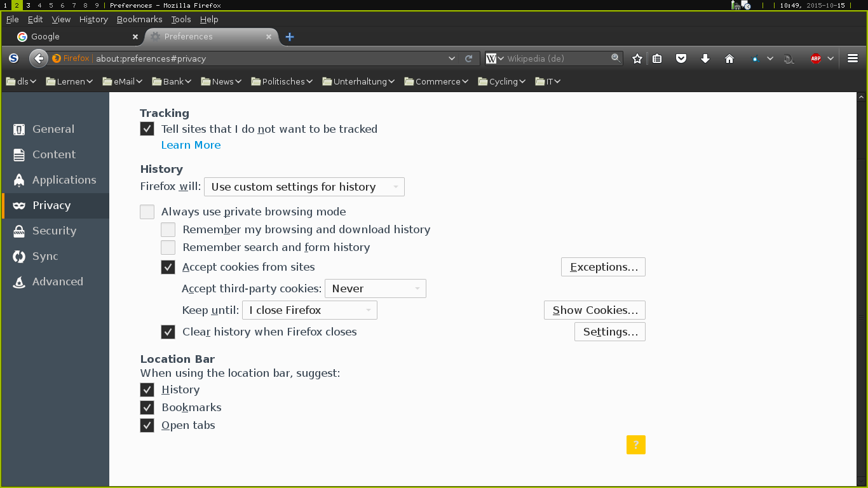Click the yellow help question mark icon

pos(635,445)
